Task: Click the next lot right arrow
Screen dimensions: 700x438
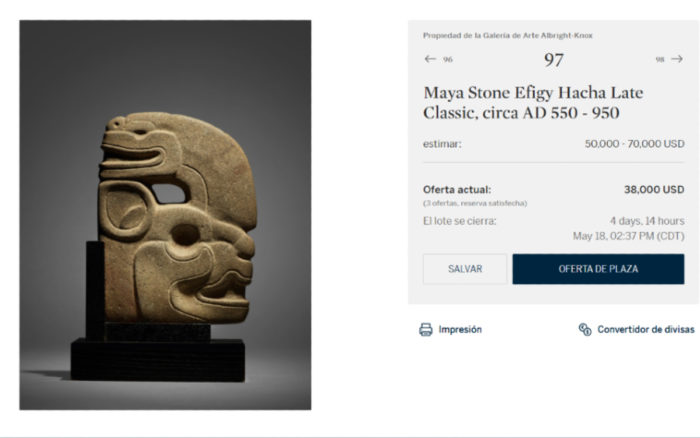Action: (x=677, y=59)
